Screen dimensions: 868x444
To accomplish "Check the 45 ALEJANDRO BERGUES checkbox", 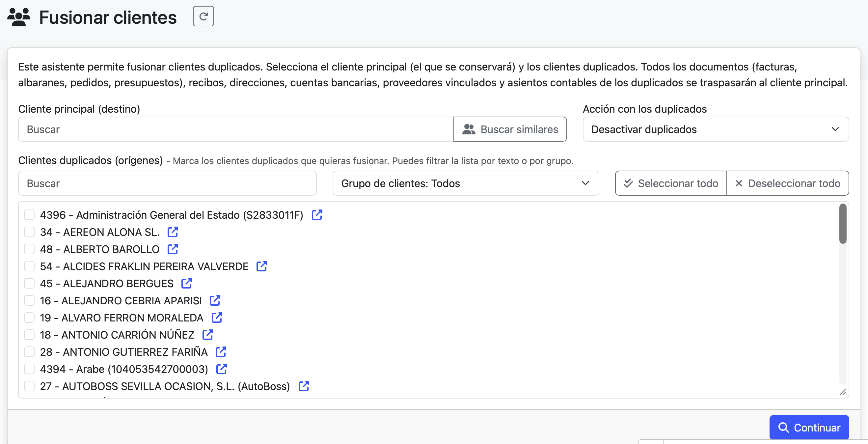I will (x=29, y=283).
